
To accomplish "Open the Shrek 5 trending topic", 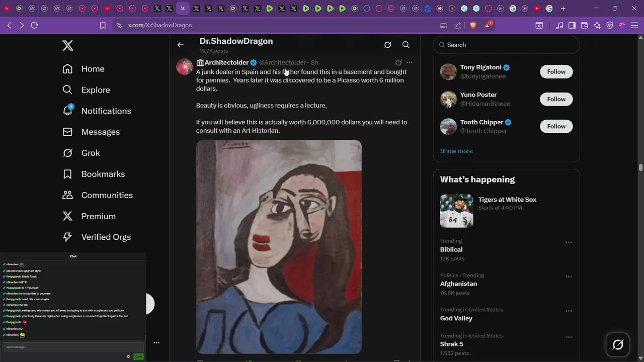I will 452,344.
